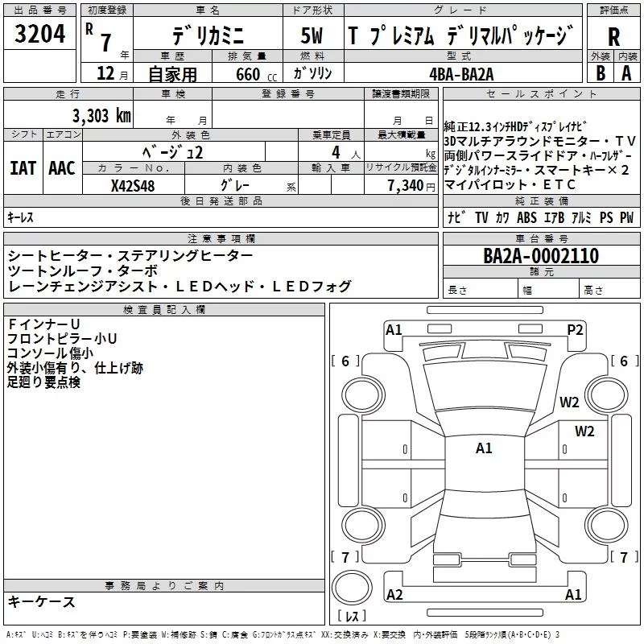Click the セールスポイント header

pos(541,94)
